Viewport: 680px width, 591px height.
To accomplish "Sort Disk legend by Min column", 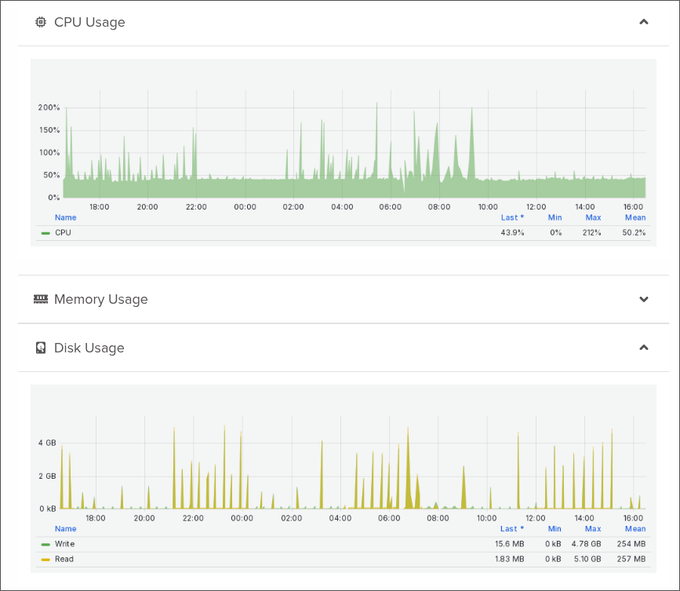I will pyautogui.click(x=554, y=529).
